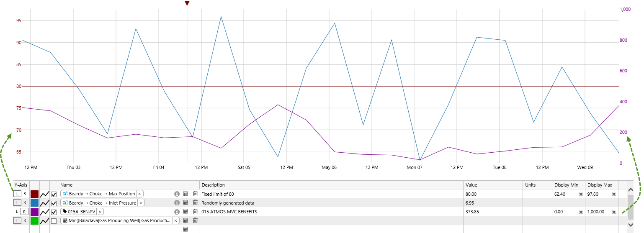Enable visibility checkbox for Min(Balaclava) trace
The width and height of the screenshot is (644, 233).
[54, 220]
